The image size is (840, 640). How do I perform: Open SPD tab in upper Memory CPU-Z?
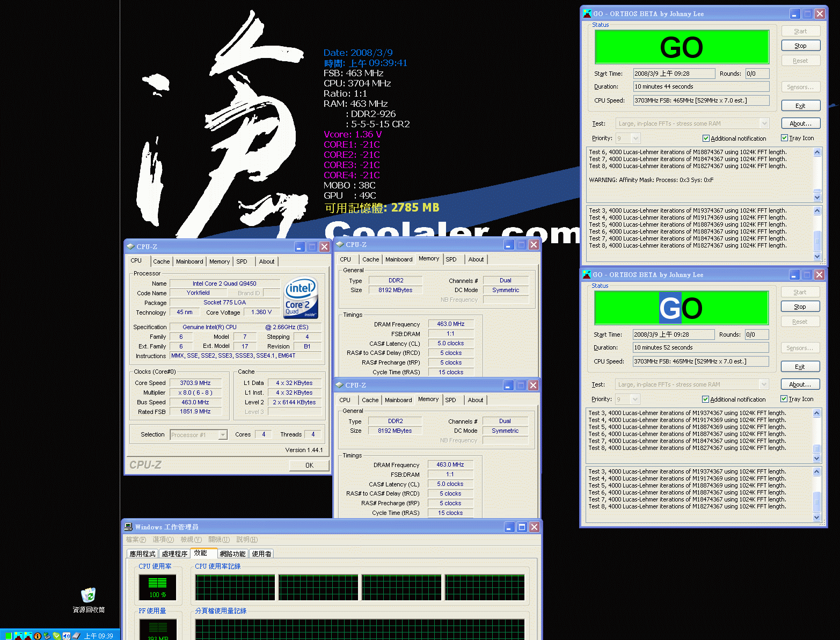[x=451, y=259]
